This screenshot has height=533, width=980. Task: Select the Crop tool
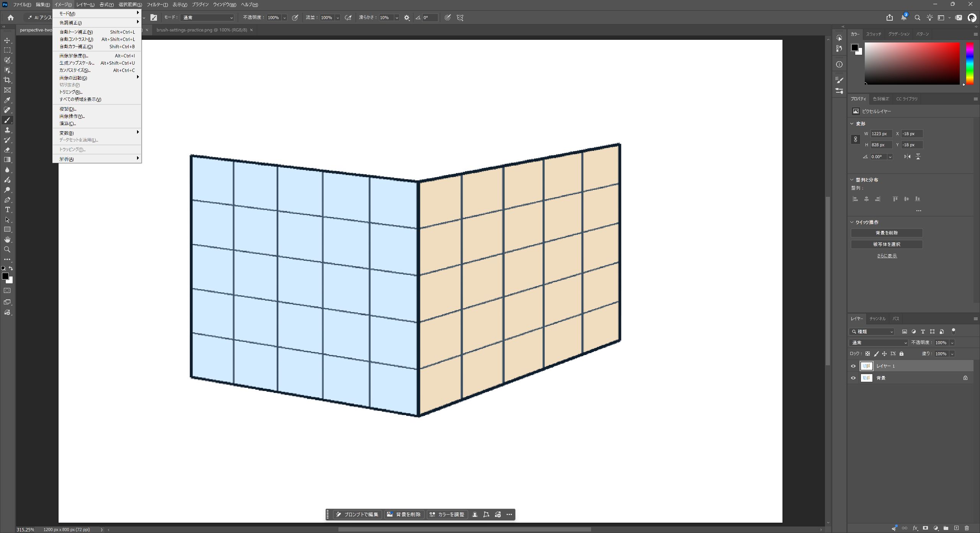(7, 80)
